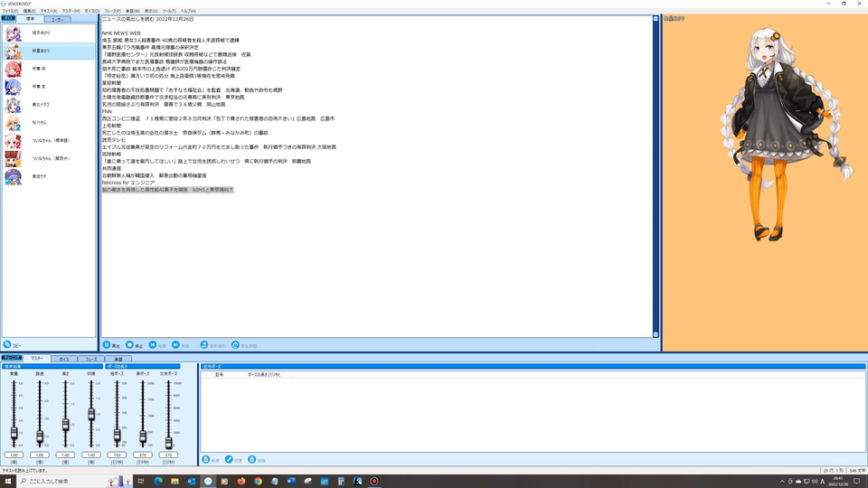This screenshot has height=488, width=868.
Task: Open the ツール(T) menu
Action: point(169,11)
